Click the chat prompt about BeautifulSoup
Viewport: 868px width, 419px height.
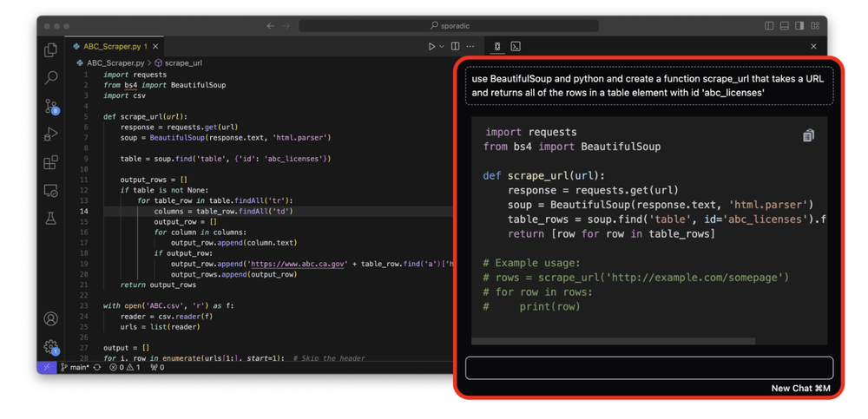click(648, 86)
